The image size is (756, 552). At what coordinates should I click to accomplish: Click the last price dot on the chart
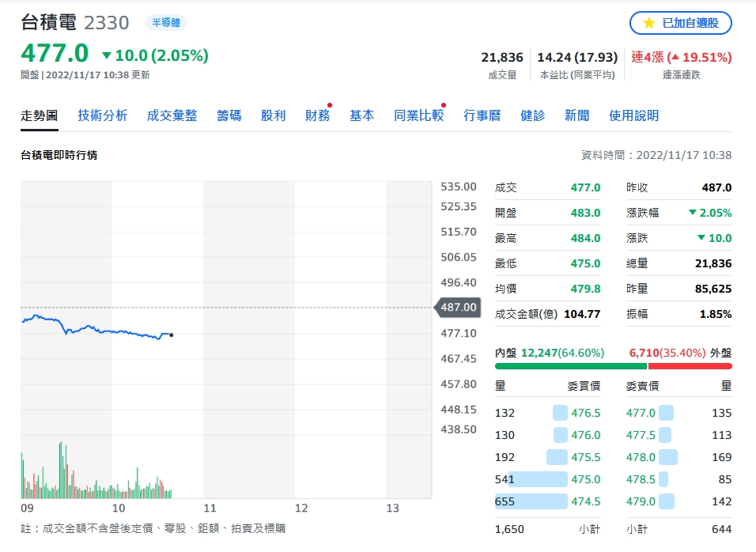171,335
